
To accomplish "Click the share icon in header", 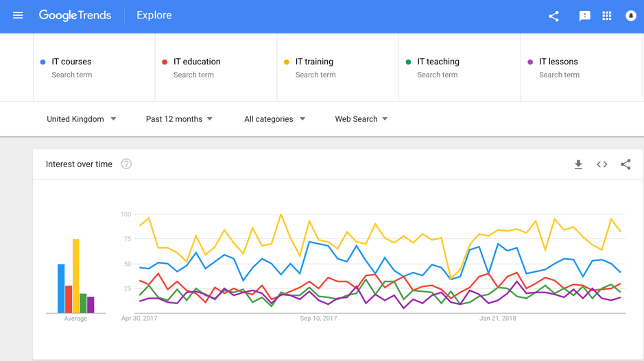I will [x=553, y=16].
